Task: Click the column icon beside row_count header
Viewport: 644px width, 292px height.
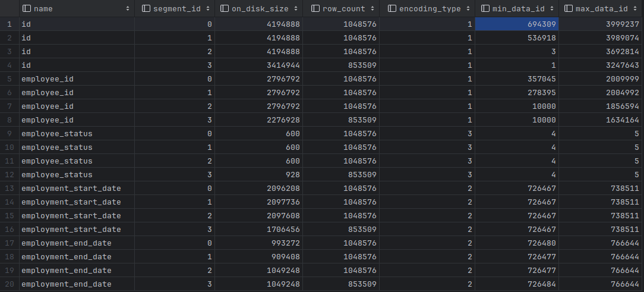Action: (x=315, y=8)
